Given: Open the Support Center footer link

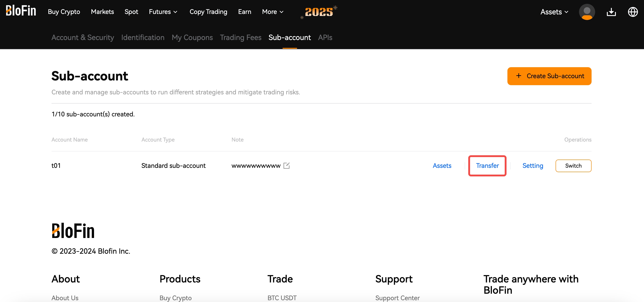Looking at the screenshot, I should (x=397, y=298).
